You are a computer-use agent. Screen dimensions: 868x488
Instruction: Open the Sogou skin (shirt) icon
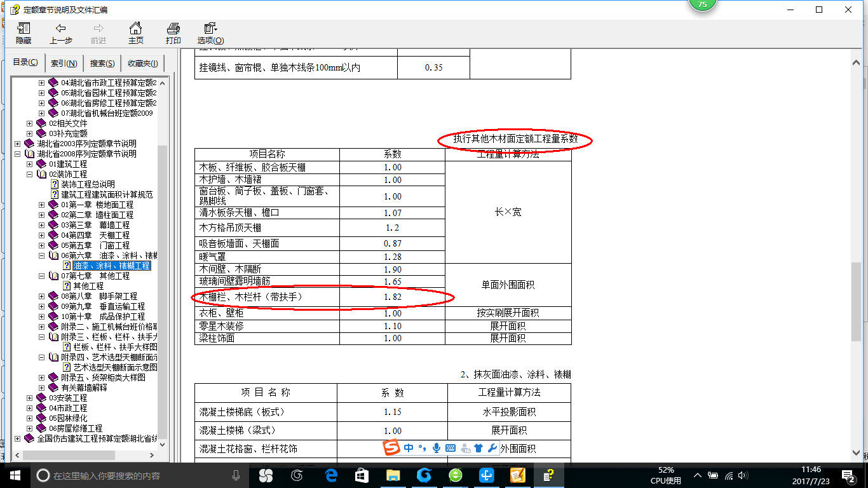478,448
